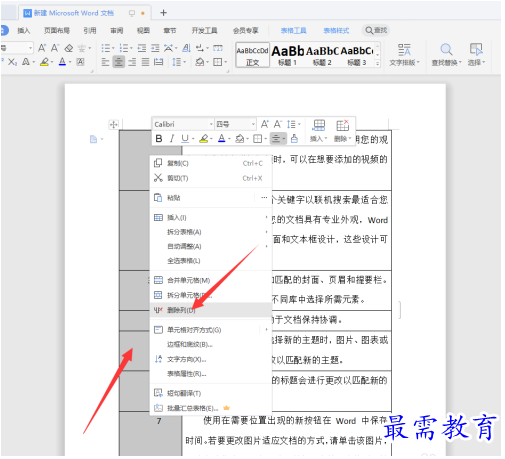This screenshot has width=505, height=459.
Task: Open the Page Layout ribbon tab
Action: pos(57,31)
